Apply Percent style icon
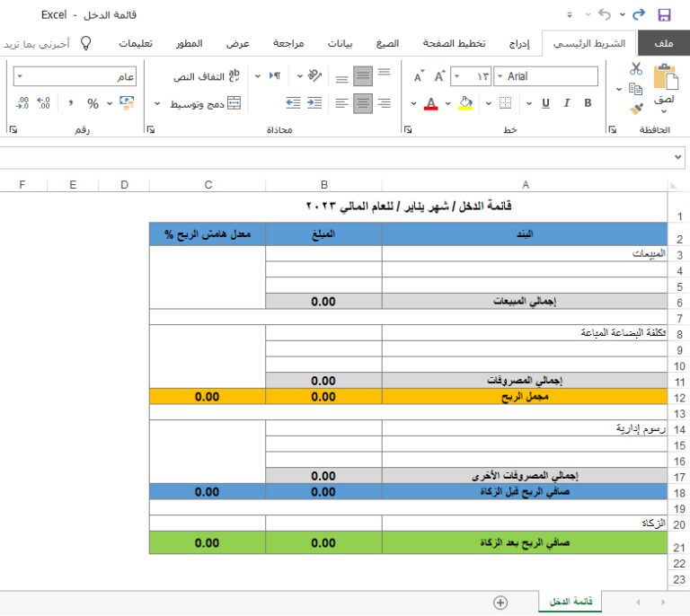This screenshot has width=690, height=616. click(x=93, y=104)
